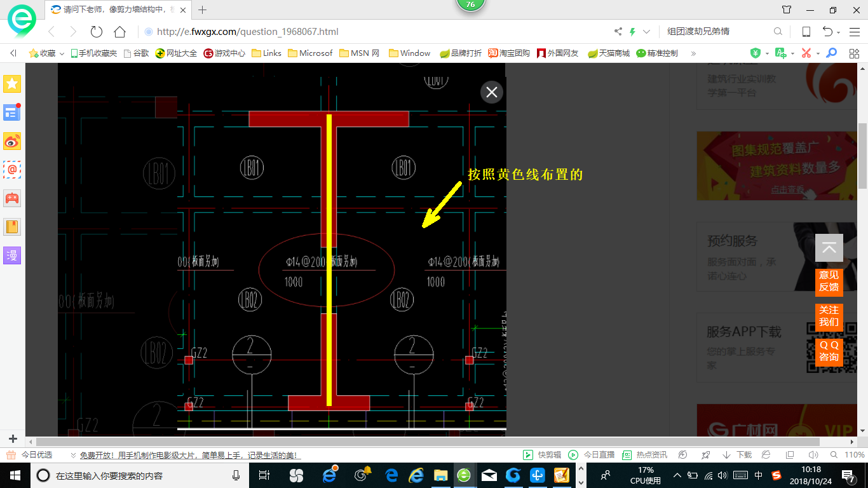The image size is (868, 488).
Task: Click the horizontal page scrollbar
Action: pos(428,442)
